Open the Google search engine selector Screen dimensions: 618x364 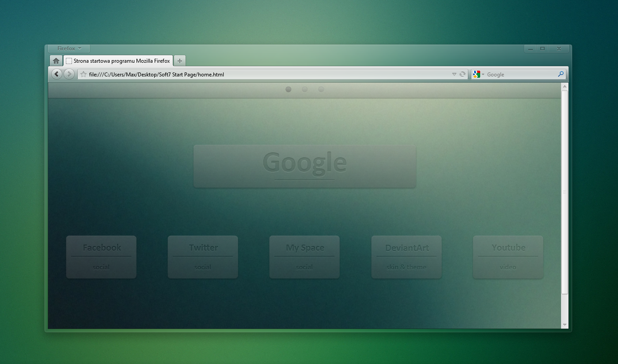click(x=478, y=74)
